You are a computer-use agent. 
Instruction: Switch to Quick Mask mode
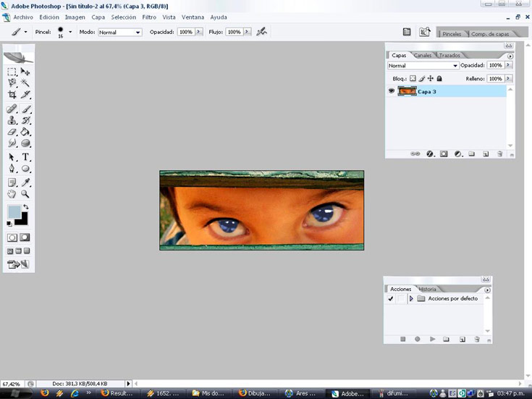[25, 238]
